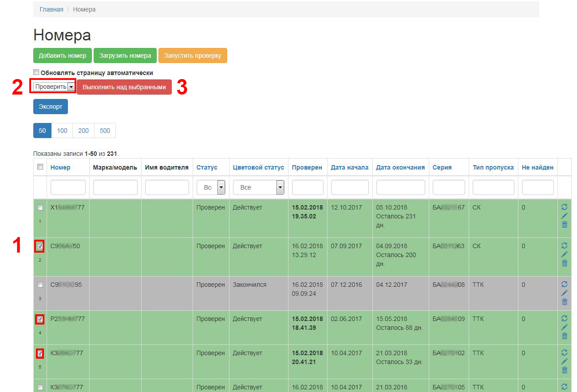Edit row 2 with pencil icon
577x392 pixels.
565,254
